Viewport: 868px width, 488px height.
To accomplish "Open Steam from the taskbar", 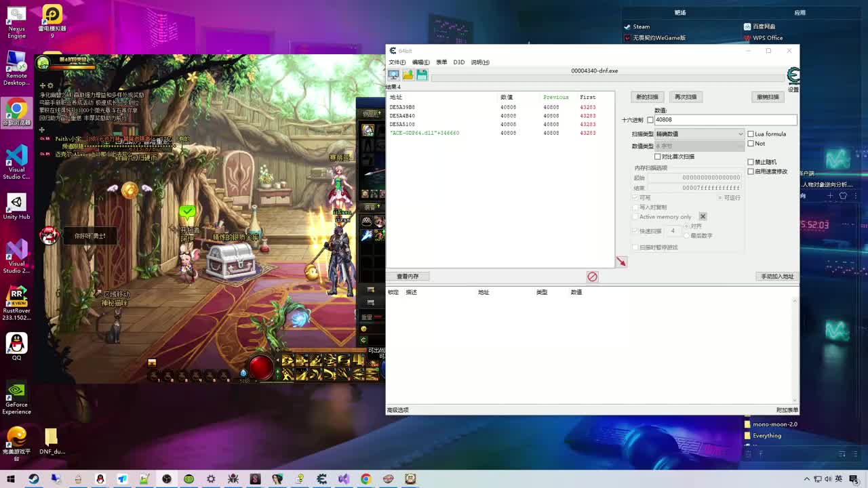I will [x=33, y=479].
